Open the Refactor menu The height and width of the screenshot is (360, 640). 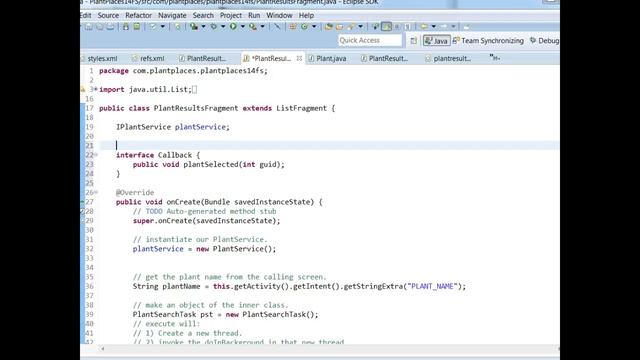tap(138, 15)
